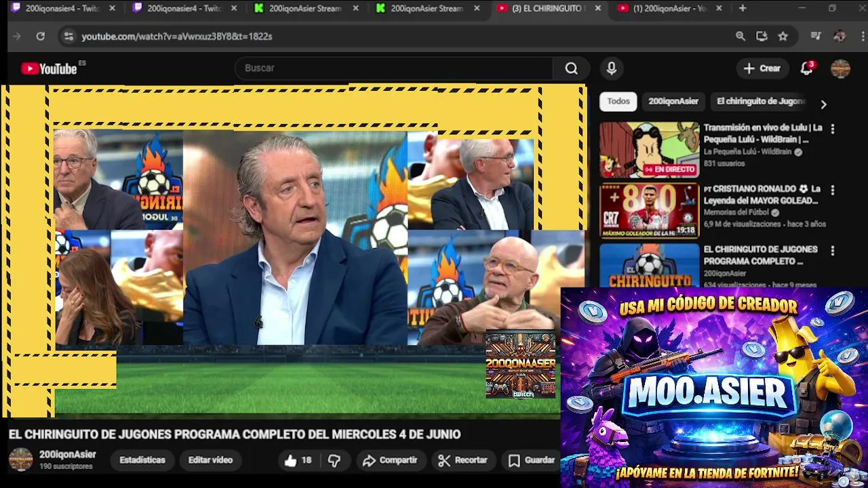Viewport: 868px width, 488px height.
Task: Open sidebar EL CHIRINGUITO DE JUGONES PROGRAMA title
Action: click(x=761, y=255)
